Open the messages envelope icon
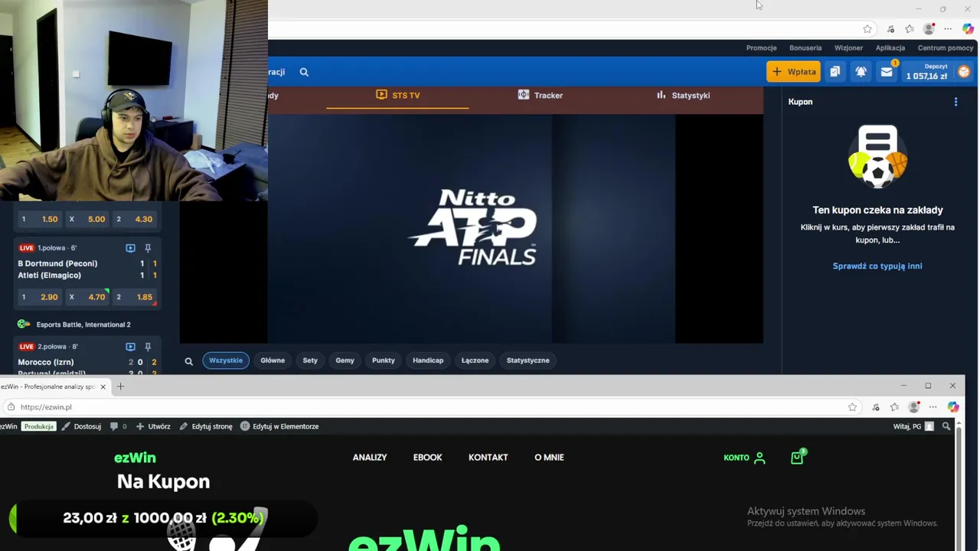980x551 pixels. (887, 72)
